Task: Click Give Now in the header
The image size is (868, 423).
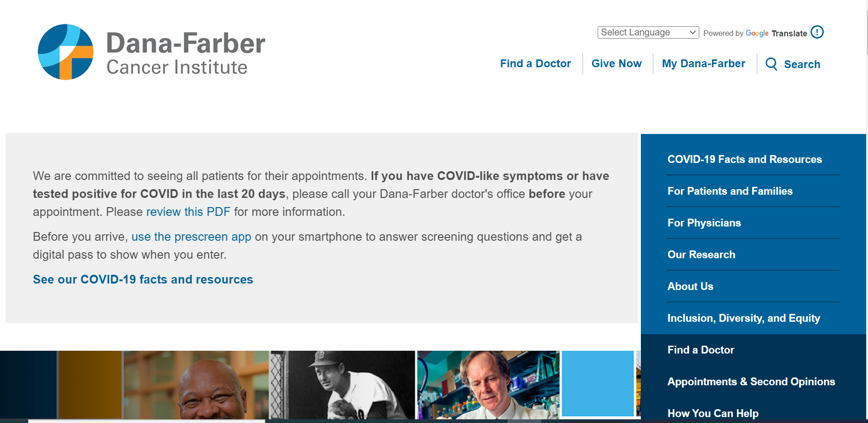Action: click(617, 64)
